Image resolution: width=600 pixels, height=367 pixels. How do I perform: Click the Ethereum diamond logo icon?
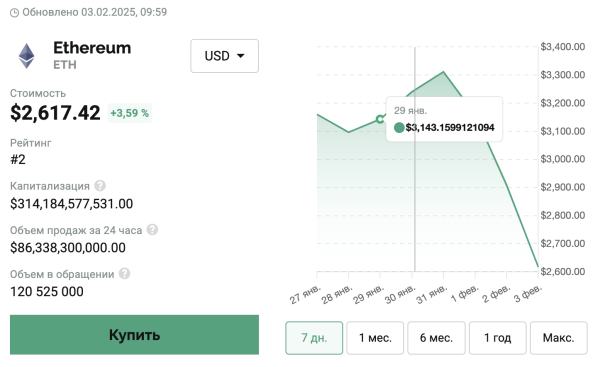[26, 56]
